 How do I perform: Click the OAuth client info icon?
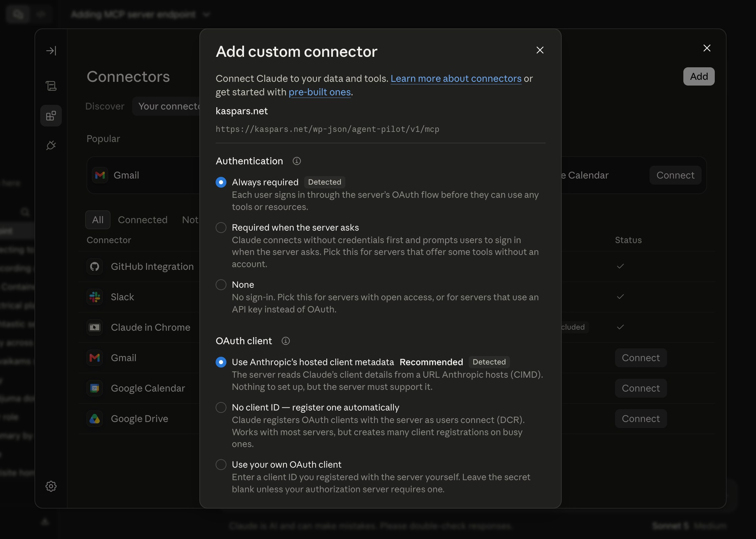point(286,341)
